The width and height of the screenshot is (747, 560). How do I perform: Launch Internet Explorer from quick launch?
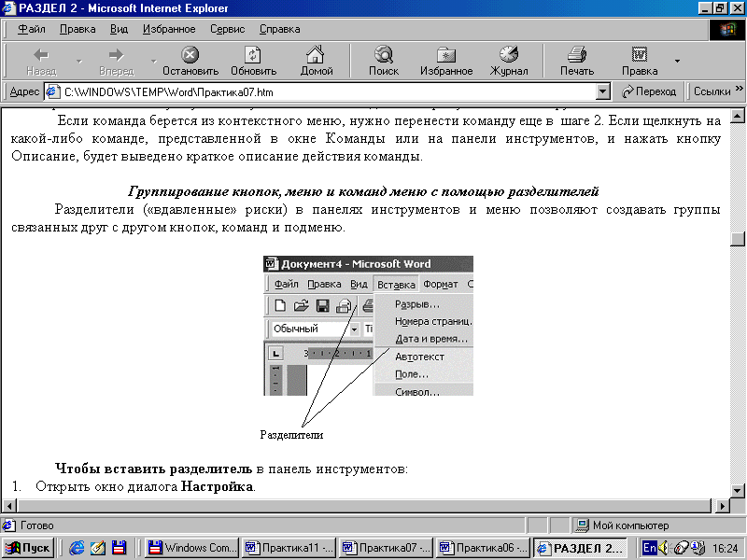coord(77,548)
